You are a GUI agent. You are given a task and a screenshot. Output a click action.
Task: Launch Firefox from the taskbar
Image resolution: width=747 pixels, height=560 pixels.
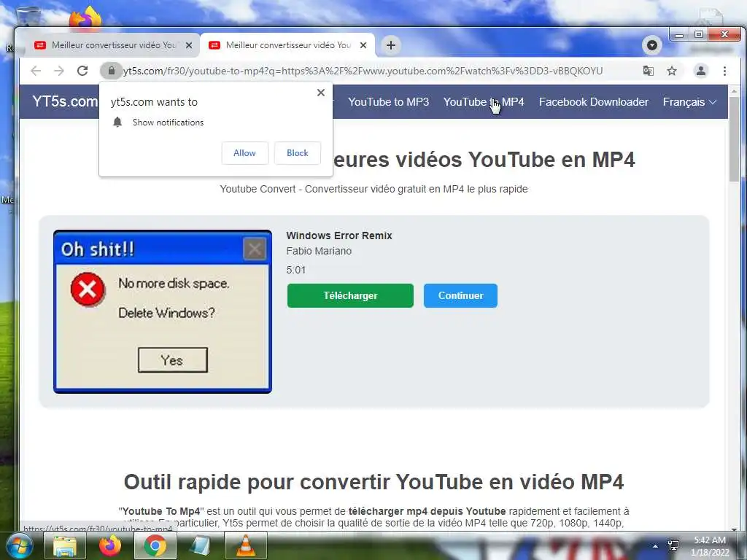click(109, 545)
